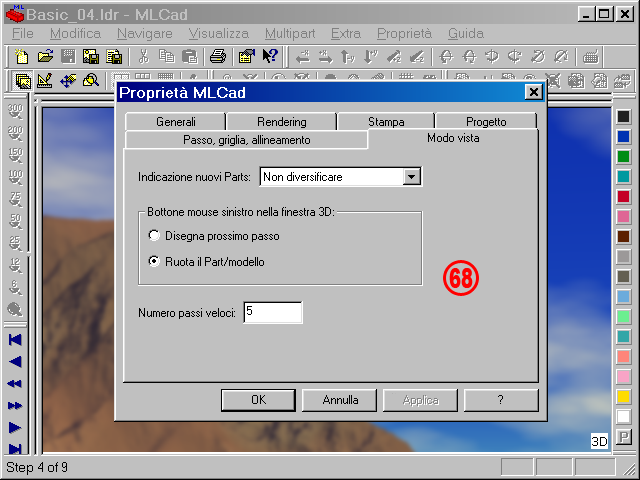Set zoom to 300 percent icon

click(x=15, y=111)
